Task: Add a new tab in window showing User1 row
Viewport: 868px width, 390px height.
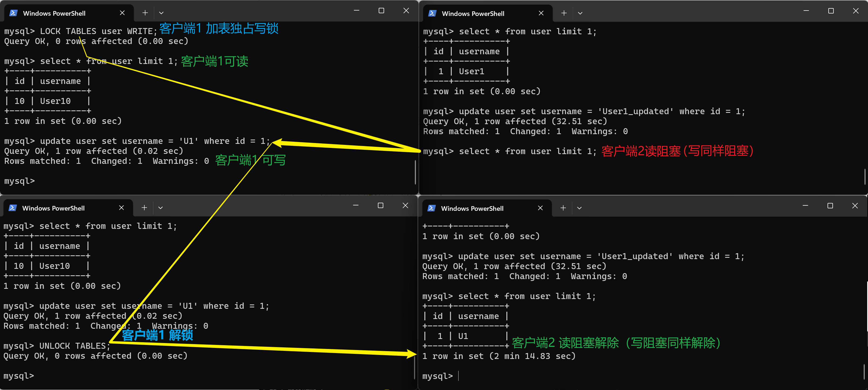Action: pyautogui.click(x=564, y=13)
